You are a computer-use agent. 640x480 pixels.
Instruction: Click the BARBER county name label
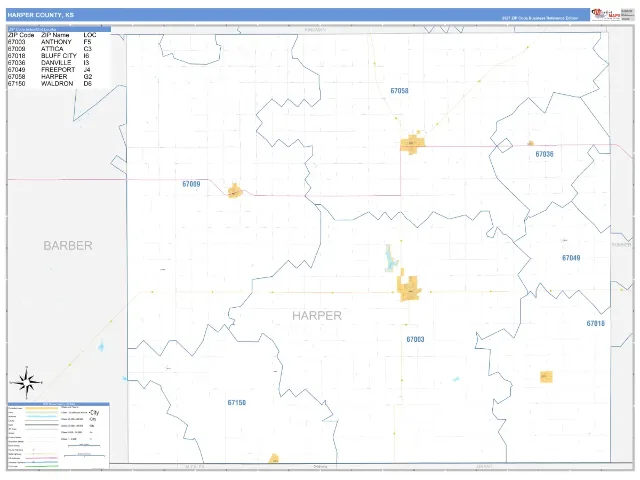(68, 246)
